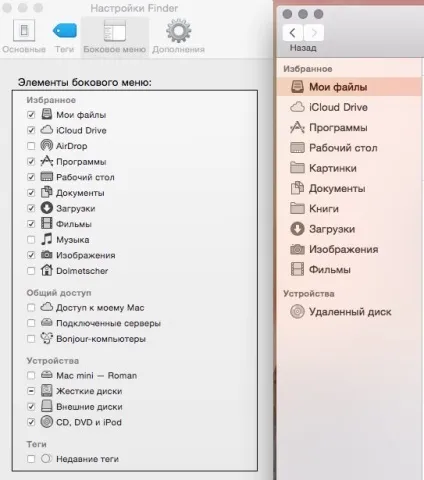The image size is (424, 480).
Task: Switch to the Теги preferences tab
Action: tap(64, 37)
